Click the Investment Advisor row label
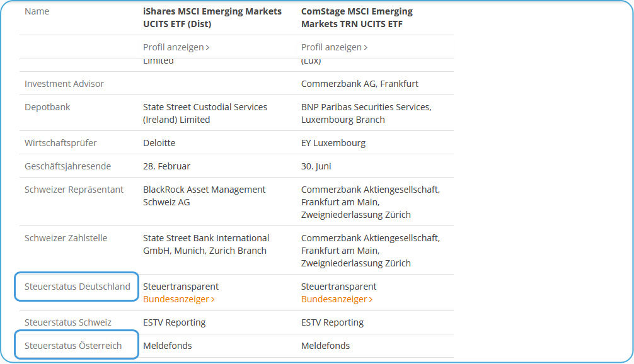Image resolution: width=634 pixels, height=364 pixels. tap(64, 84)
